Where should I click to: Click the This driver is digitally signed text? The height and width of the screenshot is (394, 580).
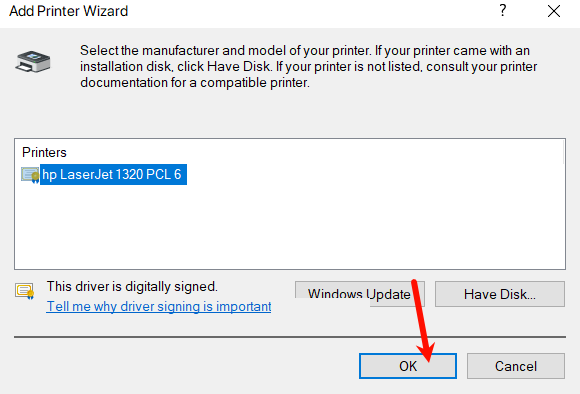pyautogui.click(x=132, y=286)
